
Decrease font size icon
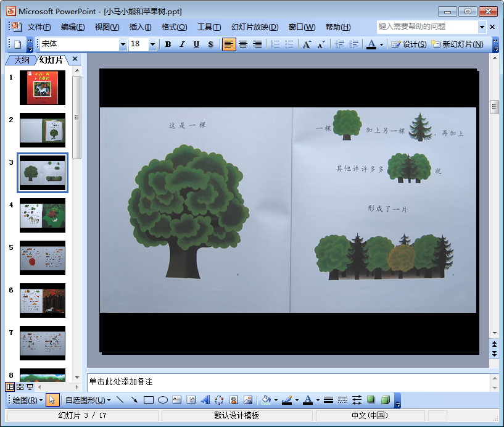click(x=321, y=44)
